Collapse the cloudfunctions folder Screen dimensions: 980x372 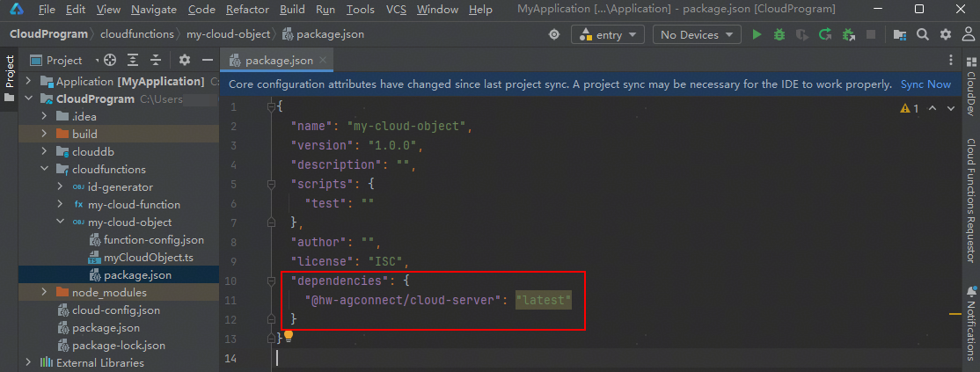pos(46,170)
